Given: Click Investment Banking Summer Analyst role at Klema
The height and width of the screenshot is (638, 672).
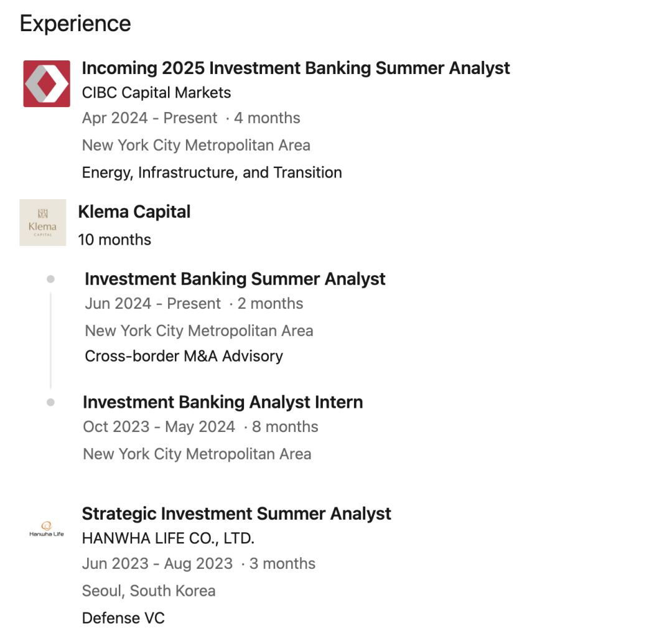Looking at the screenshot, I should click(x=235, y=279).
